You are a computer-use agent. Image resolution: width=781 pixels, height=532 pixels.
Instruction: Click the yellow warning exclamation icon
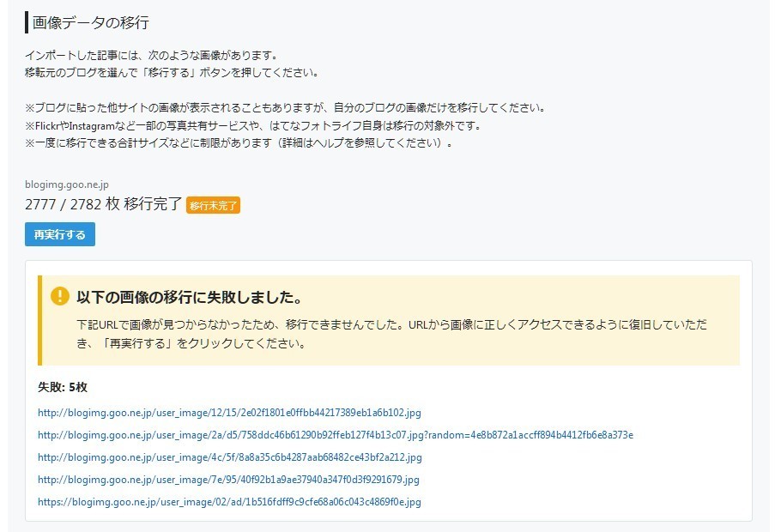[x=60, y=296]
